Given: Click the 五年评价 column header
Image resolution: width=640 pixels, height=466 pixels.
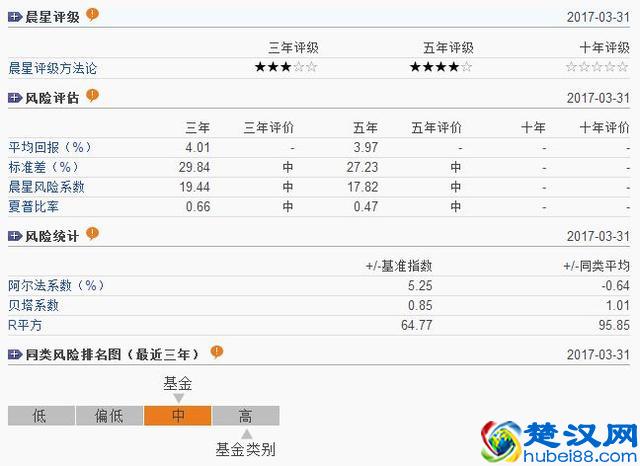Looking at the screenshot, I should pos(436,127).
